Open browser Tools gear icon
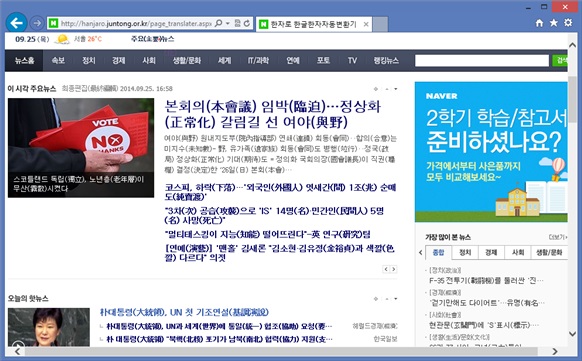The width and height of the screenshot is (582, 361). (x=568, y=23)
